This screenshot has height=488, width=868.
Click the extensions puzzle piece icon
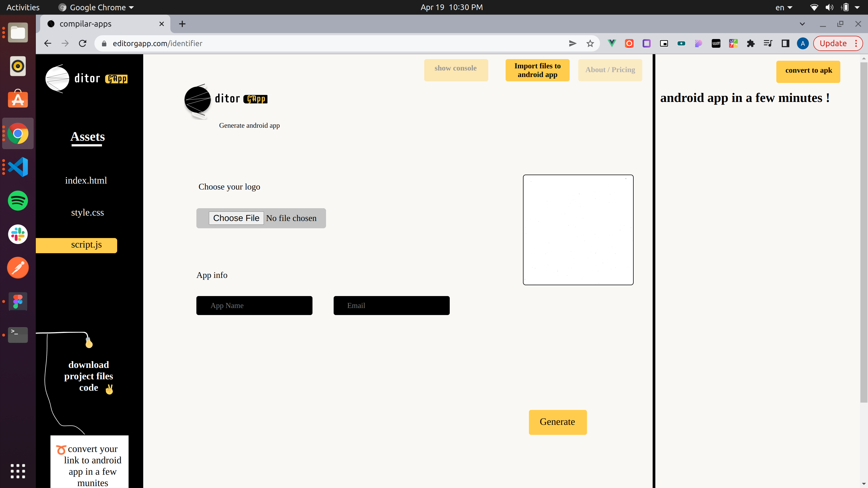[x=751, y=43]
